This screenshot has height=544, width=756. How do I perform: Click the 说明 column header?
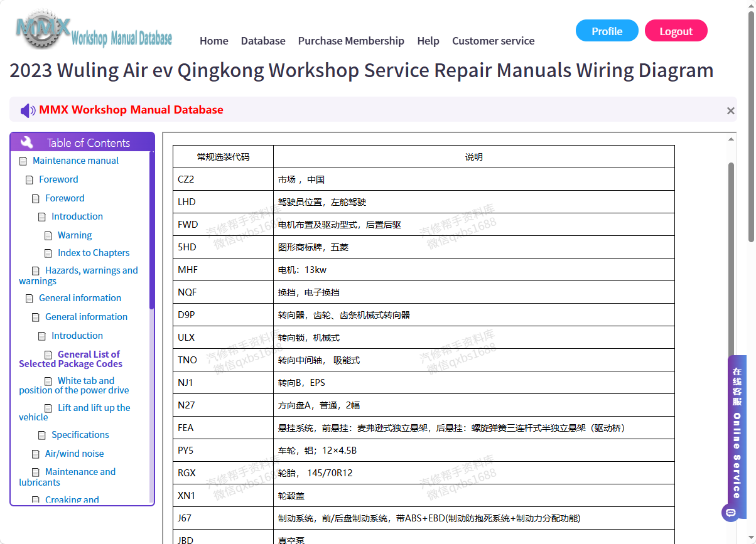pyautogui.click(x=474, y=157)
